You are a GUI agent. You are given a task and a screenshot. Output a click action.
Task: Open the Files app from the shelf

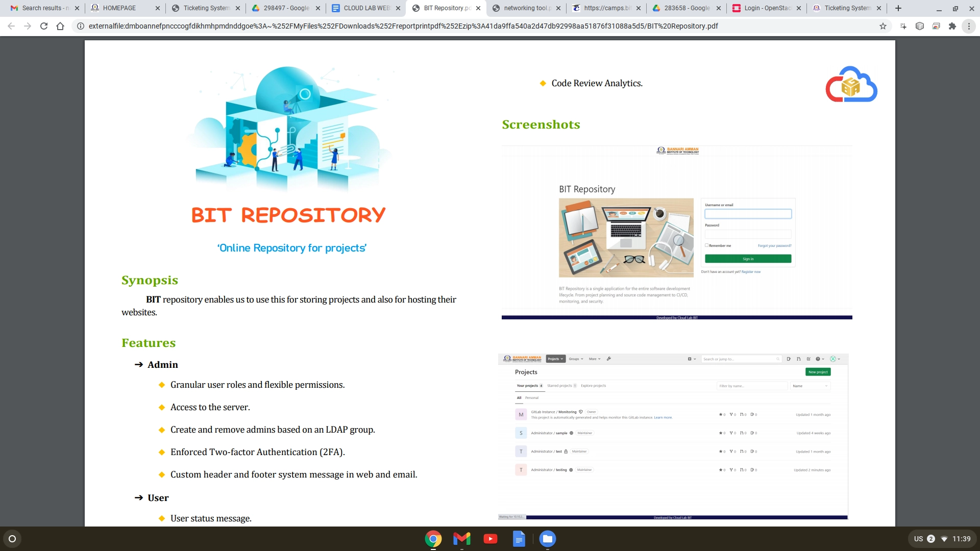[x=547, y=539]
